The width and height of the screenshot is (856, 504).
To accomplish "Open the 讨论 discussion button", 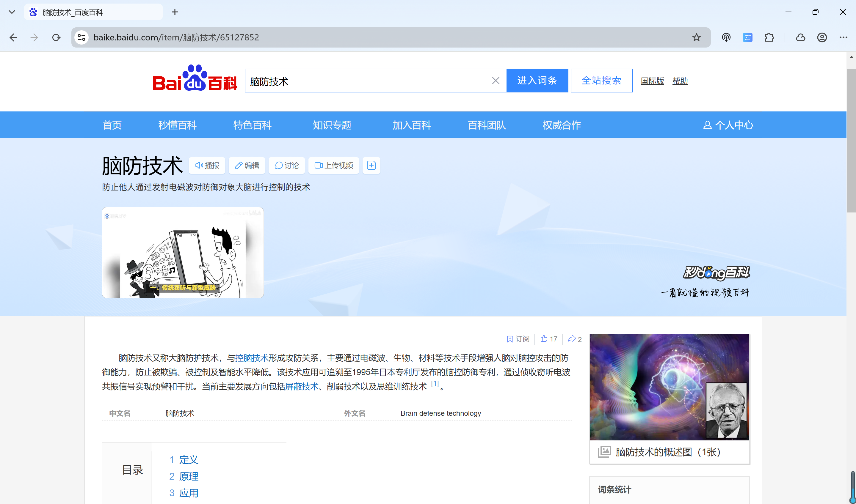I will click(x=286, y=166).
